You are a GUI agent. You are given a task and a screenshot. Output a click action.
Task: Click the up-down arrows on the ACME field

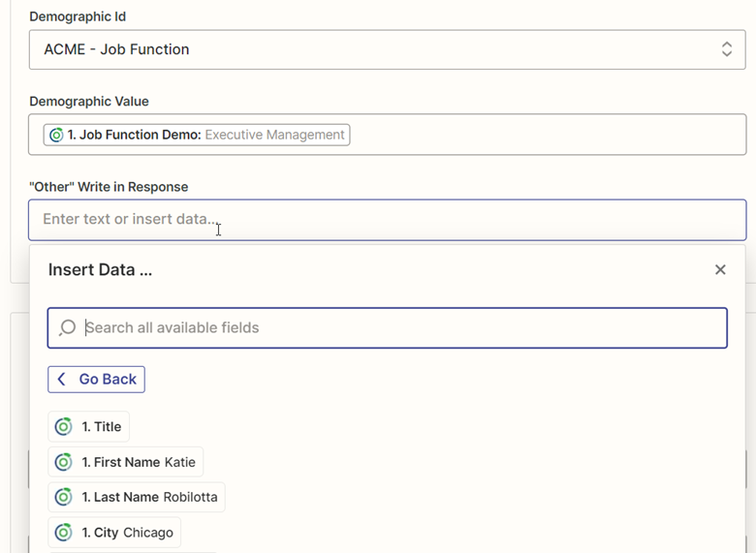tap(726, 49)
